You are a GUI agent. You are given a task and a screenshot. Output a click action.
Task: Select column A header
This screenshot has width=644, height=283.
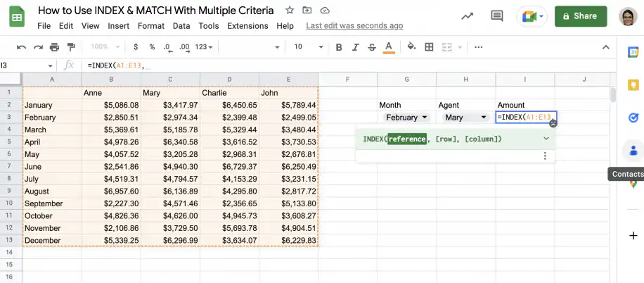click(52, 79)
